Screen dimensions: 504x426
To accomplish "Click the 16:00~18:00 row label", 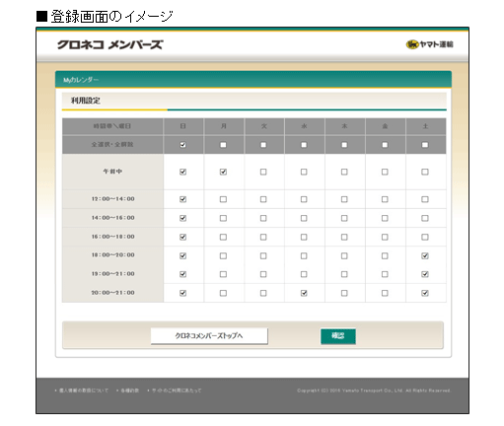I will pyautogui.click(x=112, y=237).
